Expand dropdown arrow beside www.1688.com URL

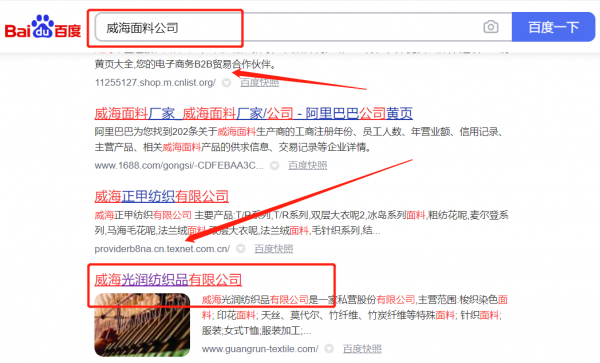click(274, 166)
